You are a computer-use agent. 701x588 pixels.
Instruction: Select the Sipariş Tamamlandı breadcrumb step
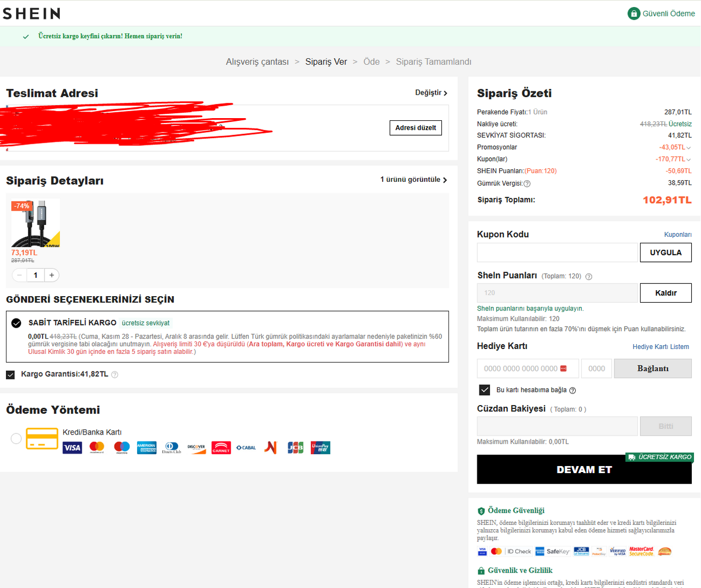434,62
